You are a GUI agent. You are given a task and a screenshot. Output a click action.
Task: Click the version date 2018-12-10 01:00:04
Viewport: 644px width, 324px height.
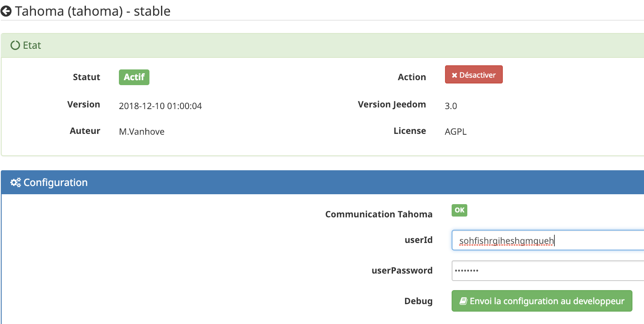click(x=160, y=106)
